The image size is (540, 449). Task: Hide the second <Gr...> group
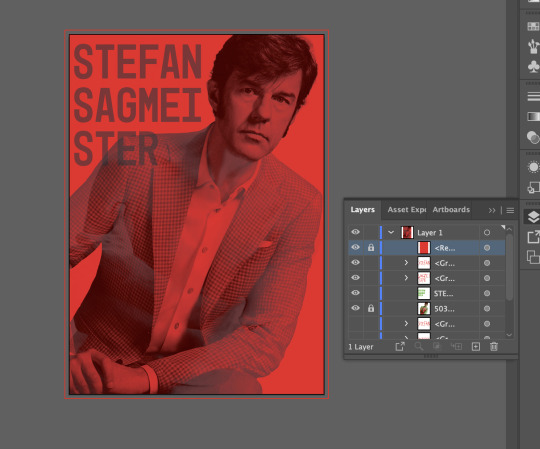(x=355, y=278)
